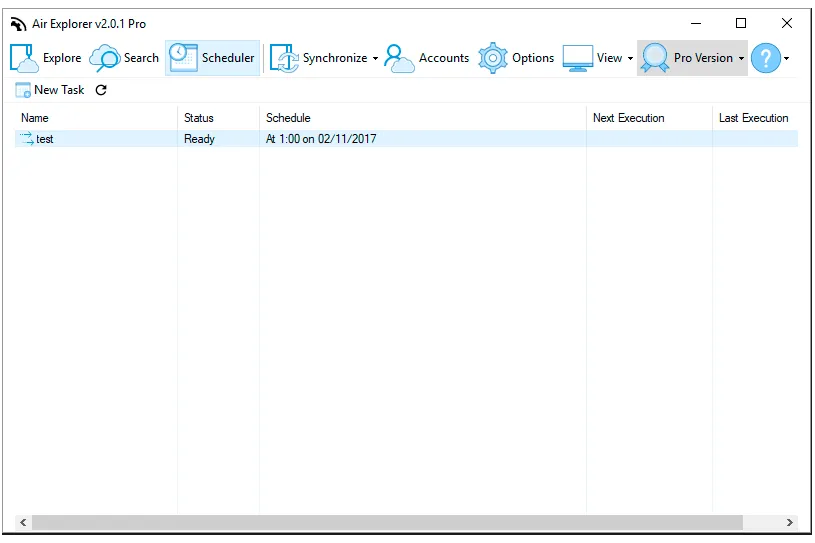Create a task with New Task text
This screenshot has width=815, height=543.
(x=59, y=90)
